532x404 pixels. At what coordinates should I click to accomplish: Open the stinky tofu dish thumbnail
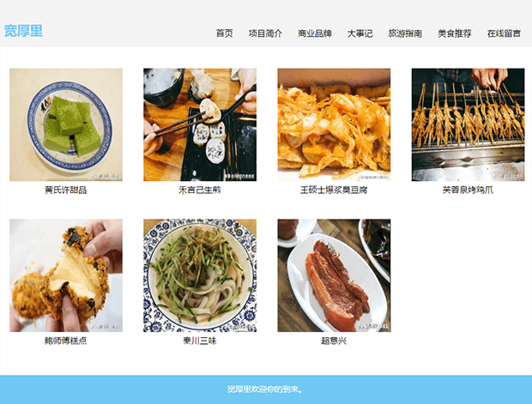[x=334, y=124]
